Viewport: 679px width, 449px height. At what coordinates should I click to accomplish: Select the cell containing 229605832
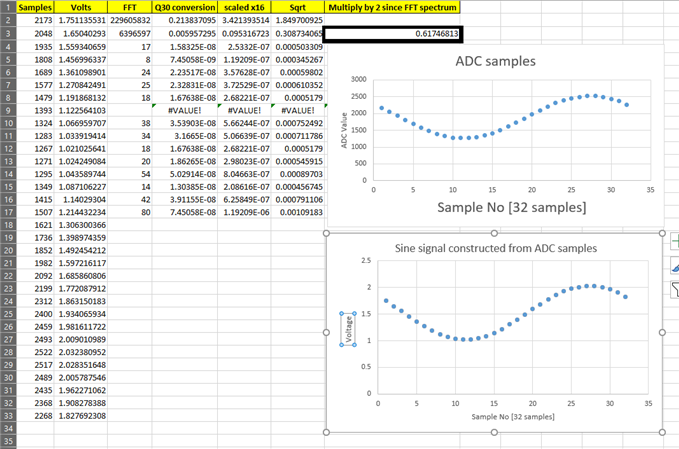(129, 20)
